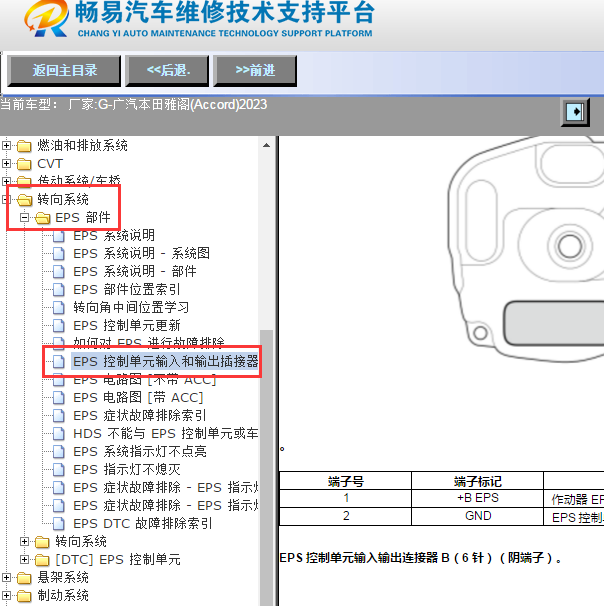Click the +B EPS table cell

click(478, 498)
